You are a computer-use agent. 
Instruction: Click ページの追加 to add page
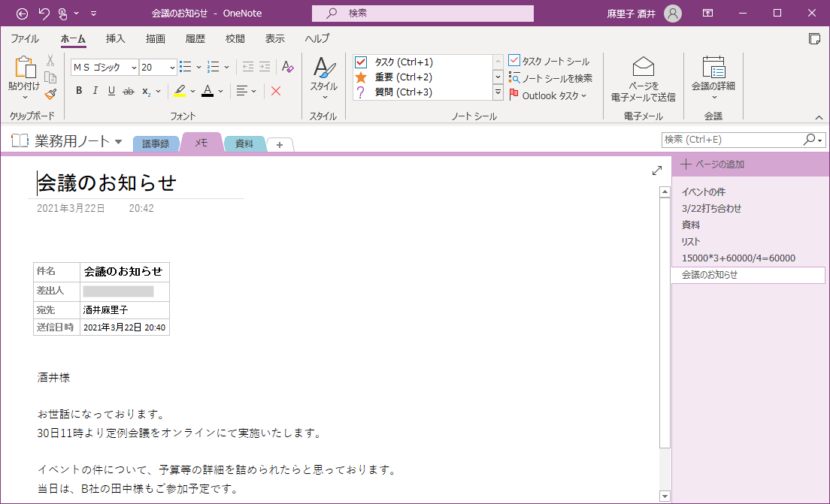pos(713,164)
